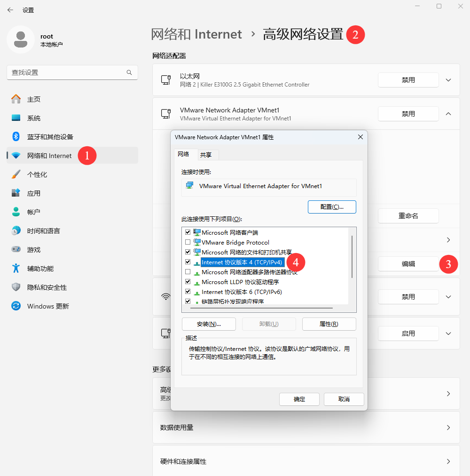Toggle Internet Protocol Version 6 checkbox
Image resolution: width=470 pixels, height=476 pixels.
pyautogui.click(x=188, y=292)
